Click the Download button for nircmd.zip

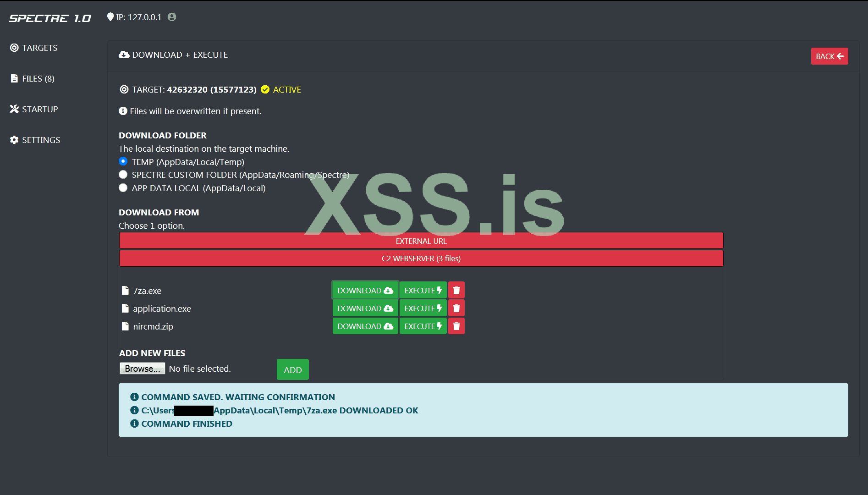[365, 326]
